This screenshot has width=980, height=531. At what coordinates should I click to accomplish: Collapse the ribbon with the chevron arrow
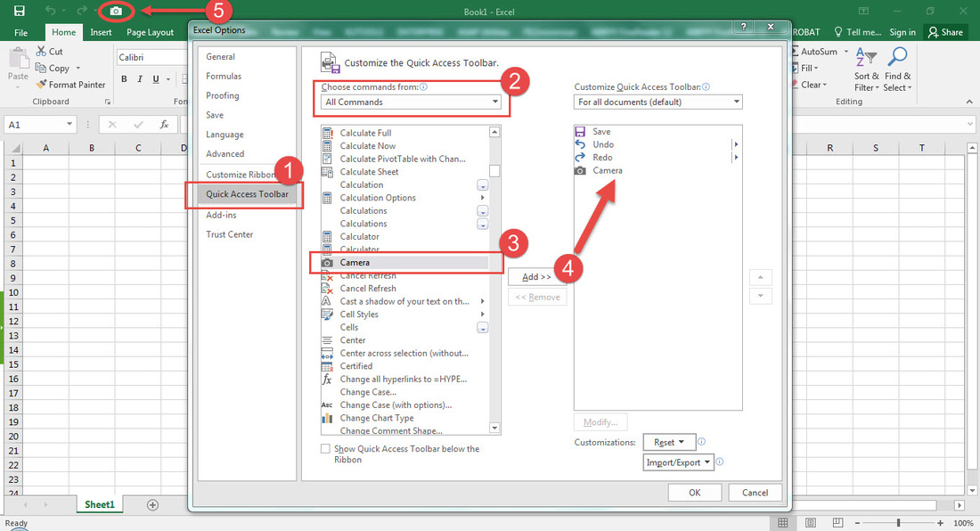click(x=969, y=102)
